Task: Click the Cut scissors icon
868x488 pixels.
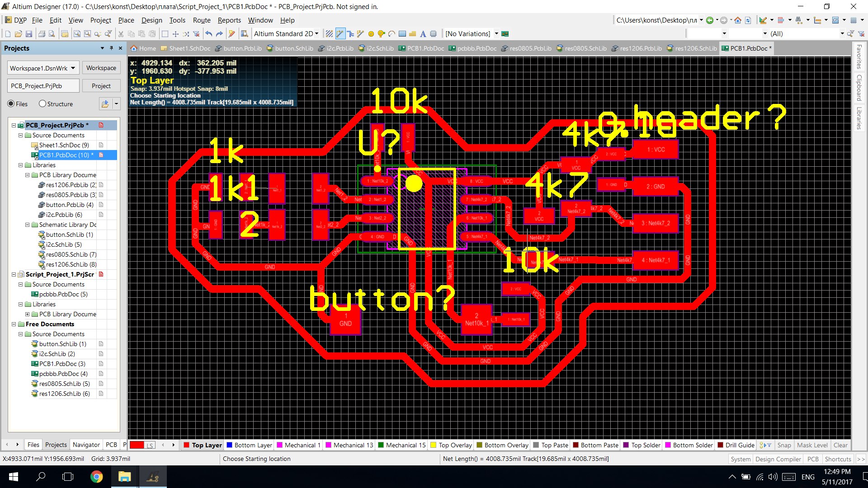Action: 121,34
